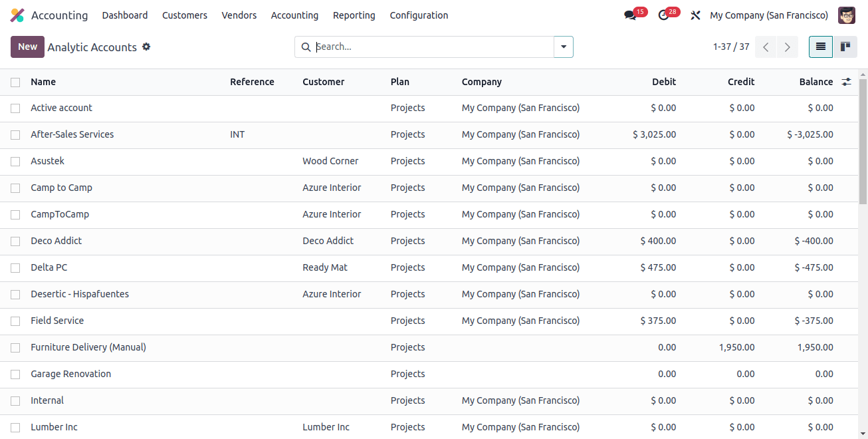Click the Lumber Inc customer cell

pos(326,427)
